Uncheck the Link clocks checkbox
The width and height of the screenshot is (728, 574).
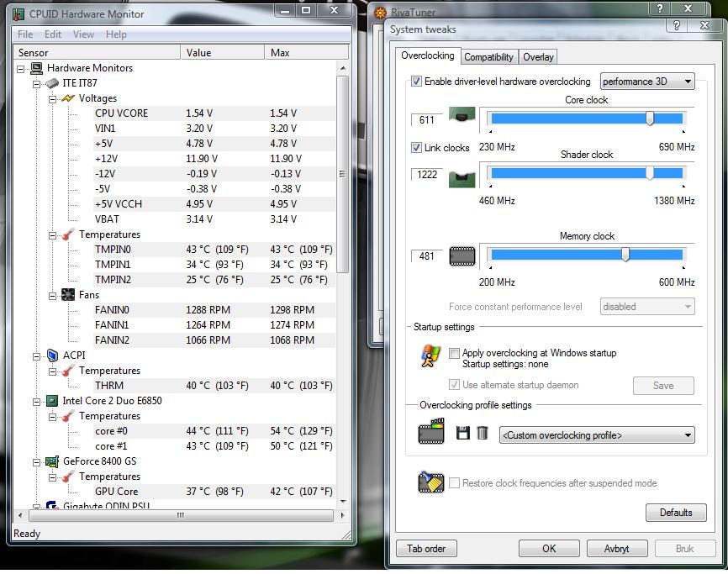(416, 148)
